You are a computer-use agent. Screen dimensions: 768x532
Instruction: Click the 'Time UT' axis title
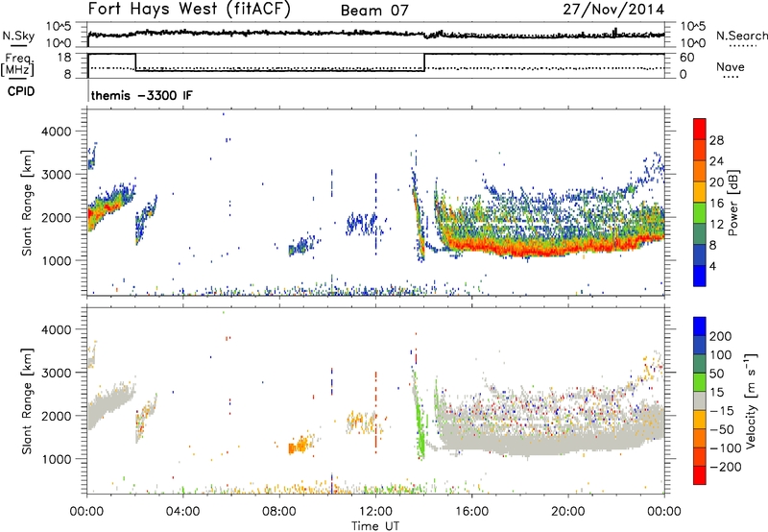coord(375,526)
